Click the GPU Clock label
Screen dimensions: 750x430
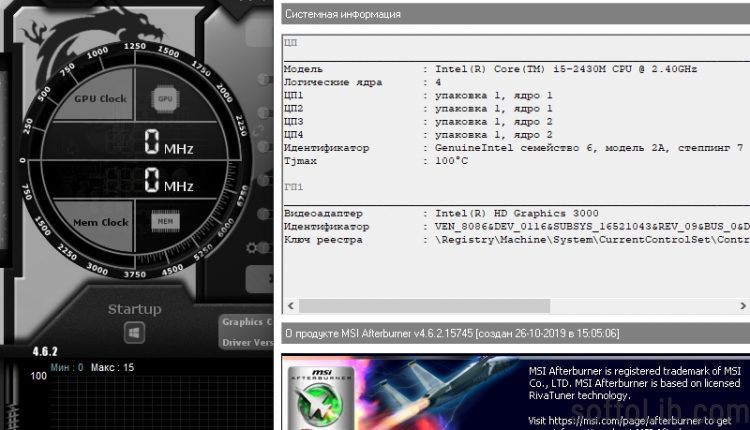tap(100, 99)
